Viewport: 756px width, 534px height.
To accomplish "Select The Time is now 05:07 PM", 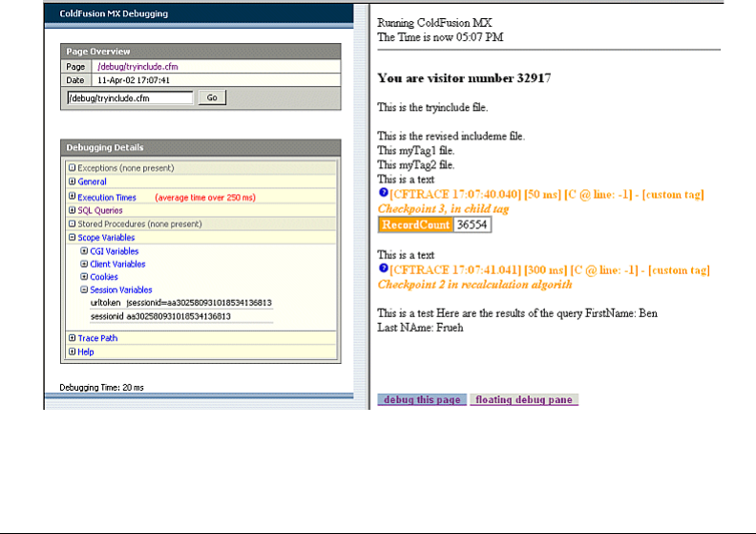I will [440, 37].
